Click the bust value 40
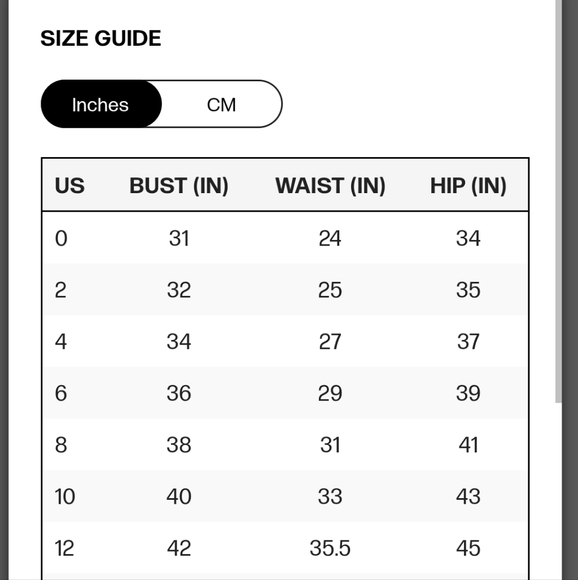This screenshot has width=578, height=580. point(179,496)
